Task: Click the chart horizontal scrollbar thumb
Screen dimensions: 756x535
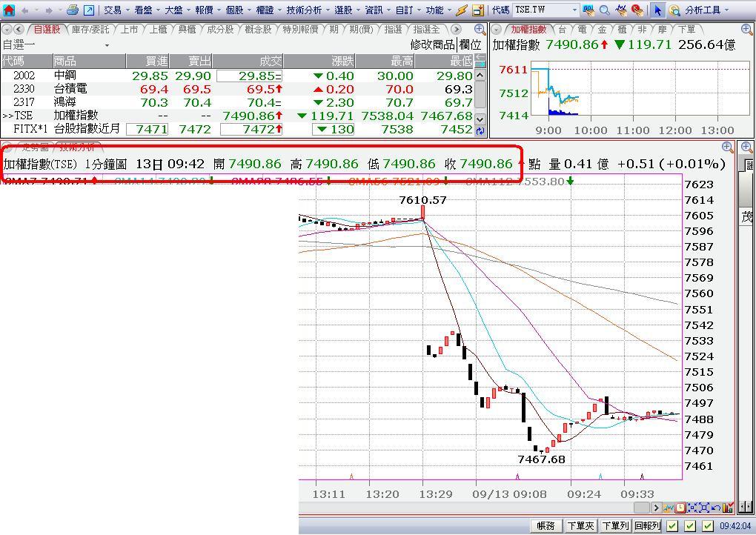Action: pyautogui.click(x=642, y=508)
